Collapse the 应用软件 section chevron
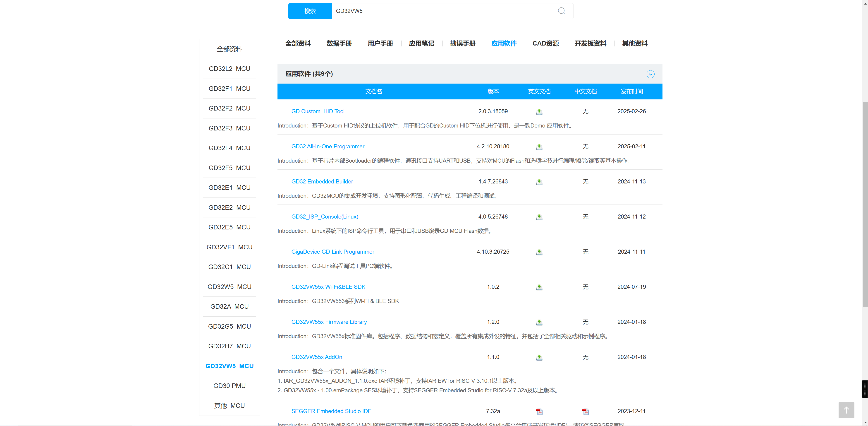868x426 pixels. click(x=650, y=74)
